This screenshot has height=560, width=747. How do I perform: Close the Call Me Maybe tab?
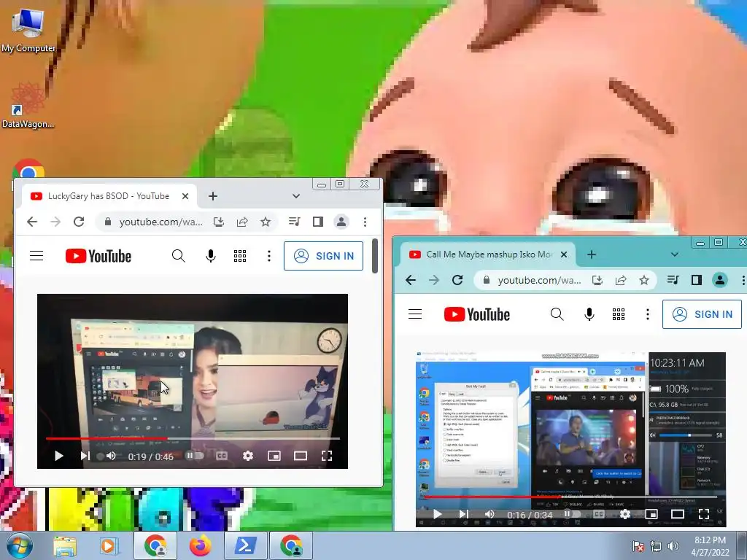(x=564, y=254)
